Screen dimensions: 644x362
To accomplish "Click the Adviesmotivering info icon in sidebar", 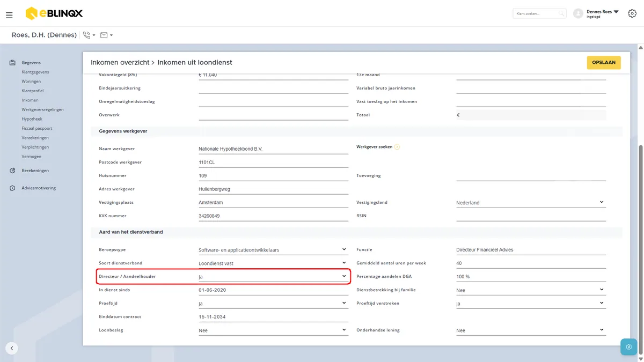I will (12, 188).
